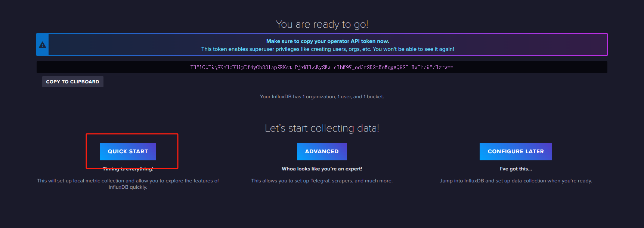Click the 'Whoa looks like you're an expert!' text
The width and height of the screenshot is (644, 228).
click(x=322, y=169)
